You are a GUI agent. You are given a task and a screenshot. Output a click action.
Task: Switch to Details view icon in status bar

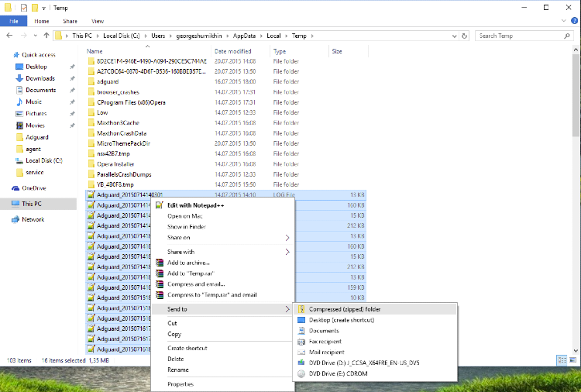click(562, 360)
